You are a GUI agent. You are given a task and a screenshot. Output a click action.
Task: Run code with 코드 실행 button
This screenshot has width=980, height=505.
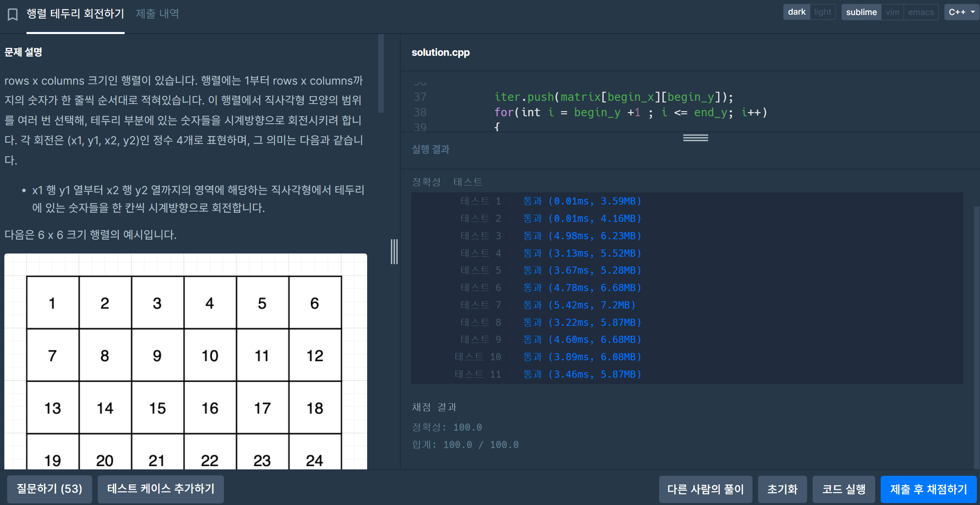point(844,489)
